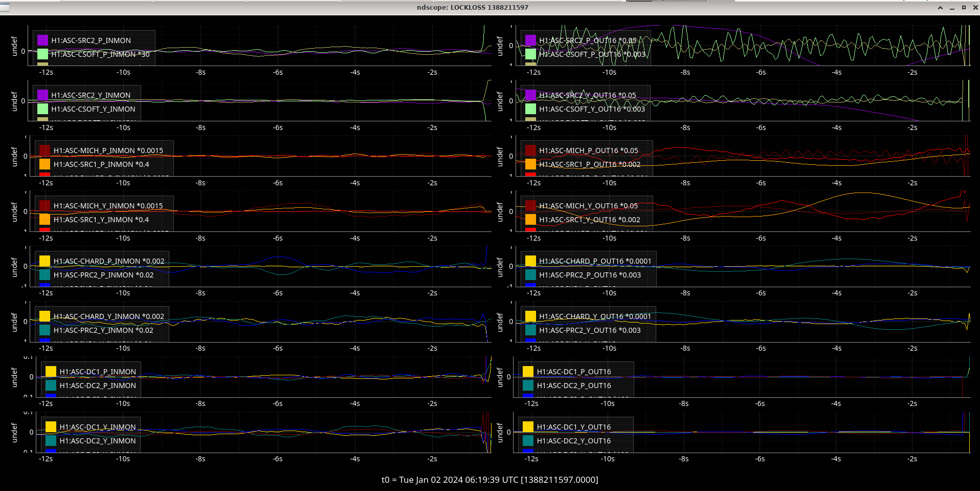Click the green H1:ASC-CSOFT_Y_OUT16 legend swatch
Viewport: 980px width, 491px height.
[x=530, y=109]
